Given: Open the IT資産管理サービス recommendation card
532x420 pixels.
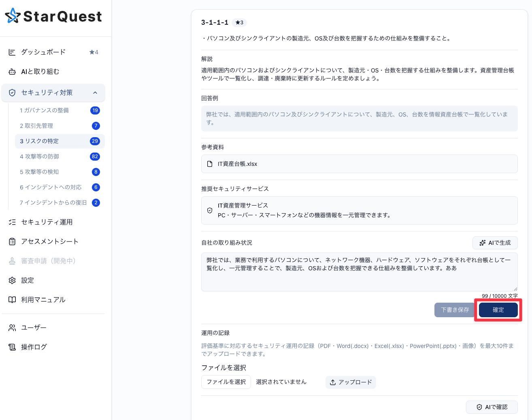Looking at the screenshot, I should (360, 210).
